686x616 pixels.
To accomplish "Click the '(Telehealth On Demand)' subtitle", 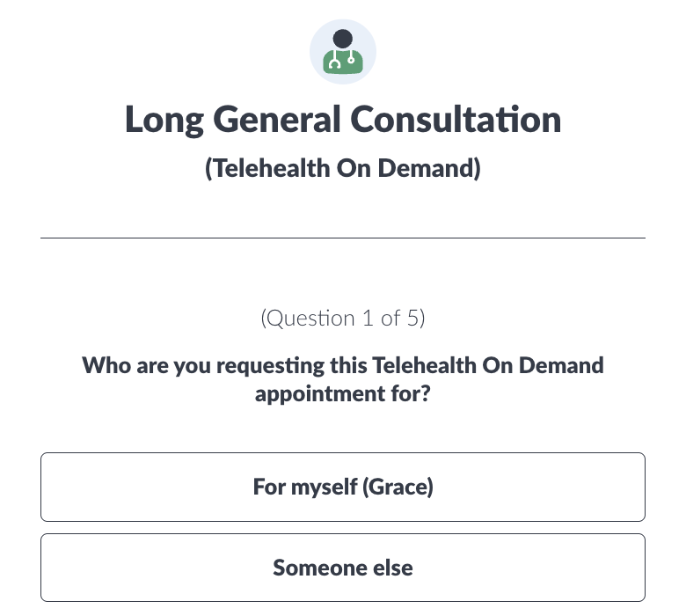I will pos(343,169).
